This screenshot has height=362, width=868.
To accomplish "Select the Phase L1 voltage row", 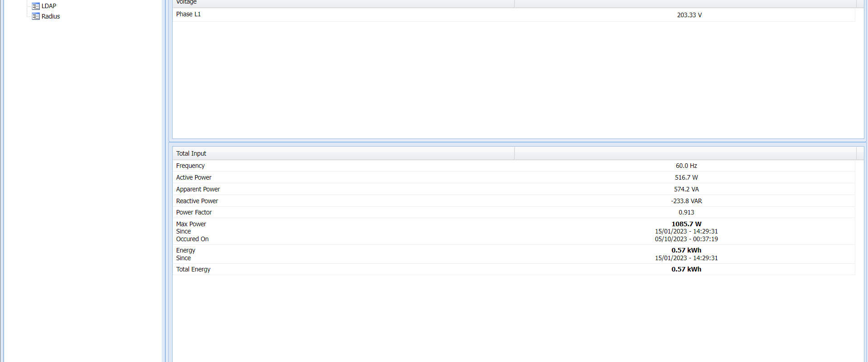I will point(188,14).
